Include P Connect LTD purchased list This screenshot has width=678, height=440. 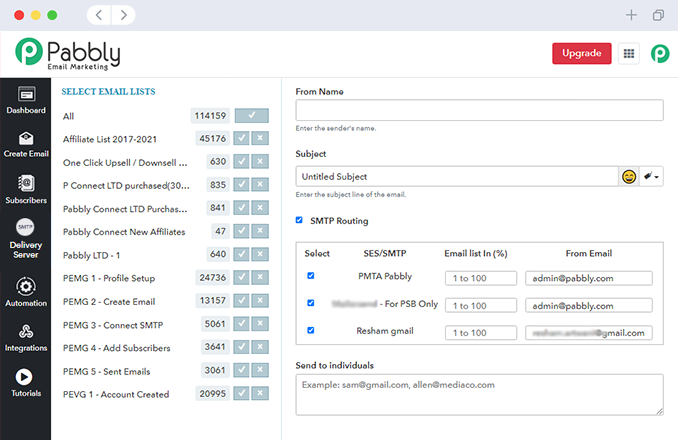241,185
